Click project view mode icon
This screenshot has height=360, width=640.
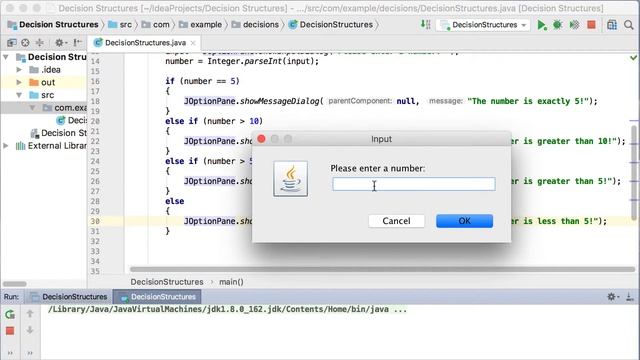11,42
